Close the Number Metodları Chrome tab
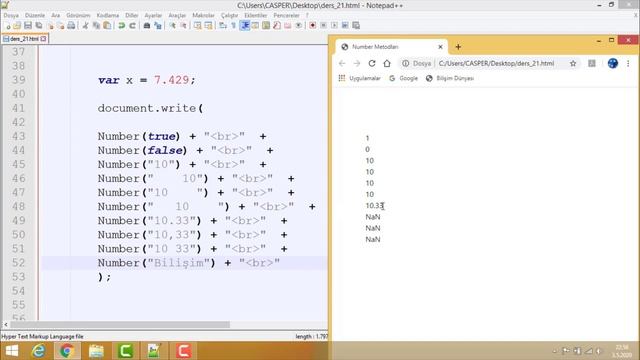 click(440, 47)
